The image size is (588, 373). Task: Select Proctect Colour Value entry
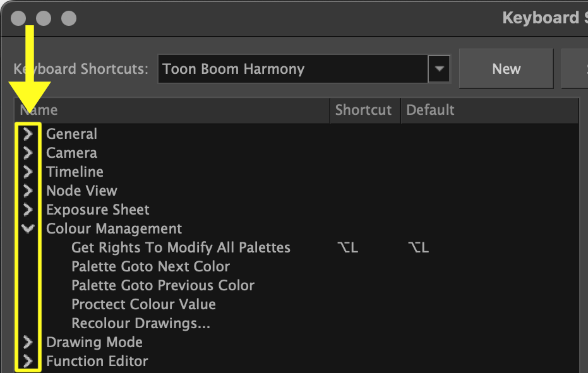(143, 304)
